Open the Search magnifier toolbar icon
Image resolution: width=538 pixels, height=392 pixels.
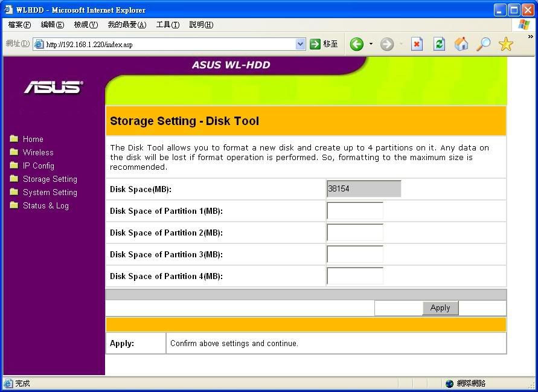[x=484, y=44]
